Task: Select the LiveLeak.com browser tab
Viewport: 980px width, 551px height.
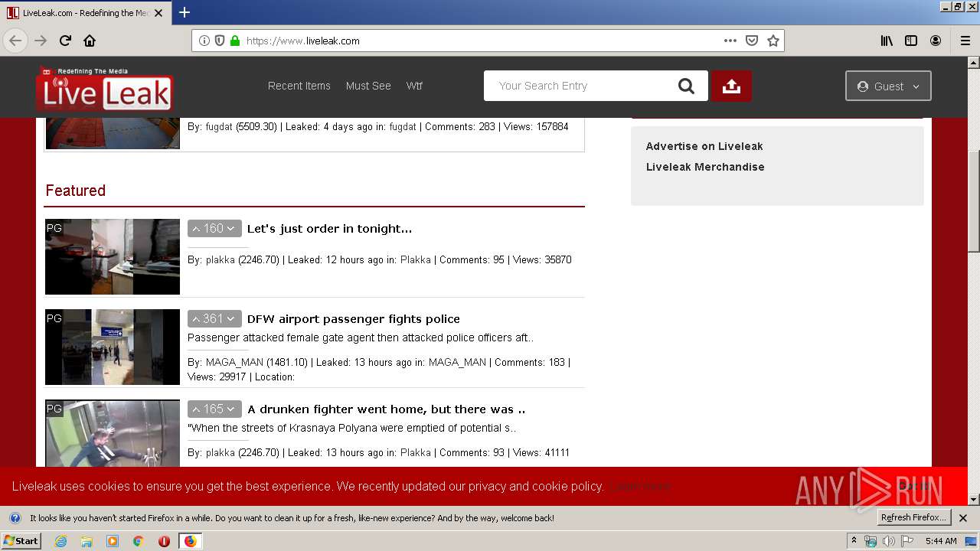Action: tap(85, 13)
